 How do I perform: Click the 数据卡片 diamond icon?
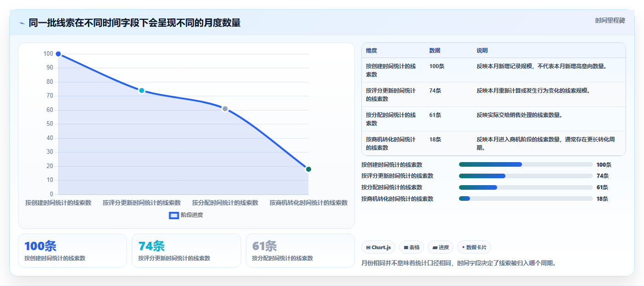pyautogui.click(x=463, y=247)
